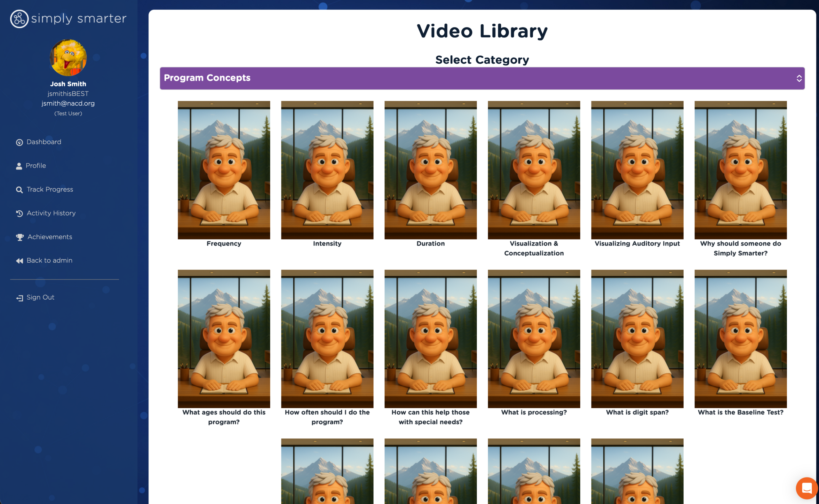Click the Achievements trophy icon
Screen dimensions: 819x504
[20, 237]
